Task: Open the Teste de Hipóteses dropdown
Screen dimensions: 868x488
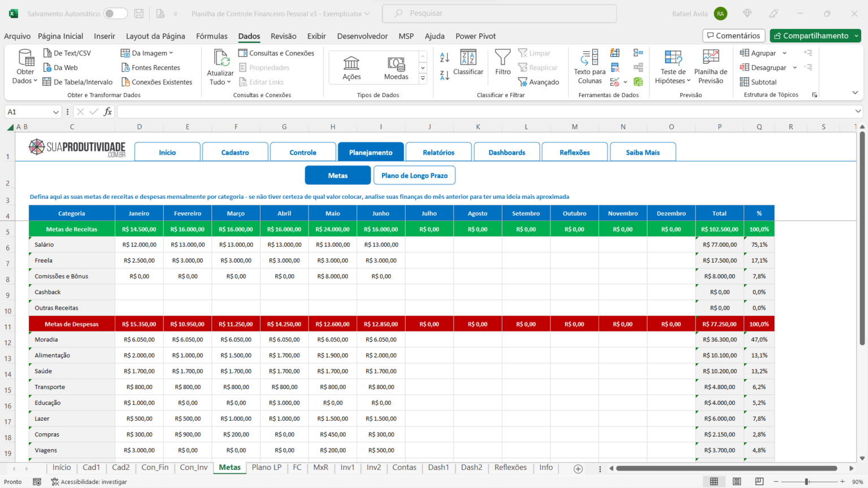Action: (673, 67)
